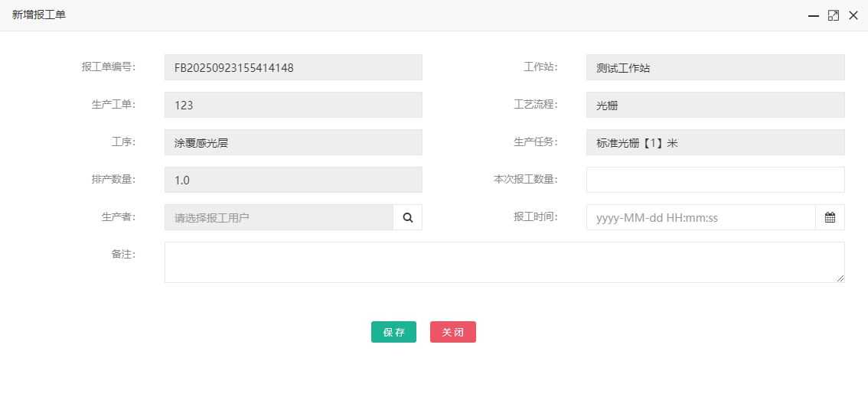Open the calendar picker for 报工时间
Image resolution: width=868 pixels, height=400 pixels.
click(830, 217)
